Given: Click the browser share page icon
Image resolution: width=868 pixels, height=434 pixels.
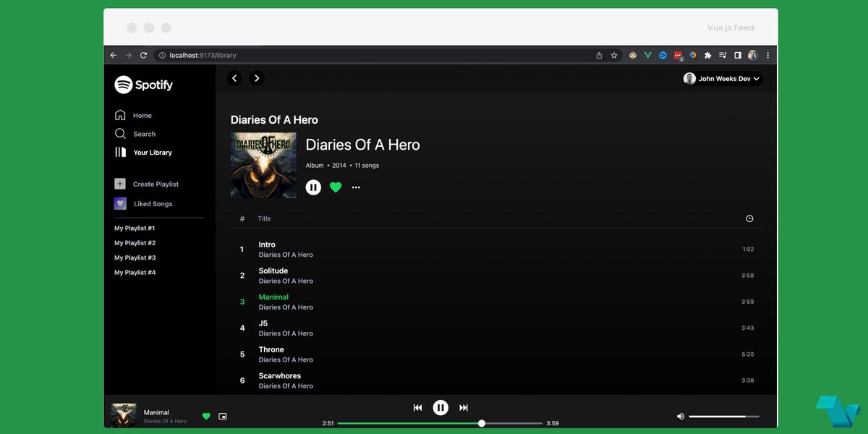Looking at the screenshot, I should coord(599,55).
